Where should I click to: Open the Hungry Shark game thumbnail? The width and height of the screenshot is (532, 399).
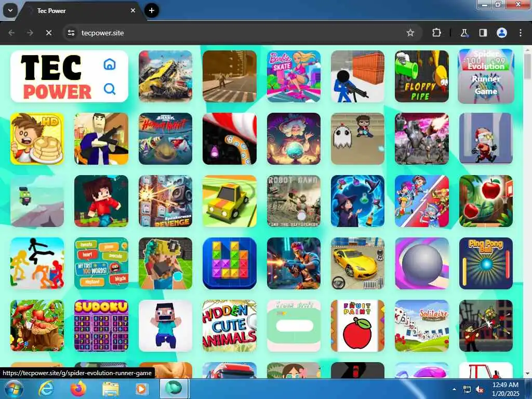[165, 139]
